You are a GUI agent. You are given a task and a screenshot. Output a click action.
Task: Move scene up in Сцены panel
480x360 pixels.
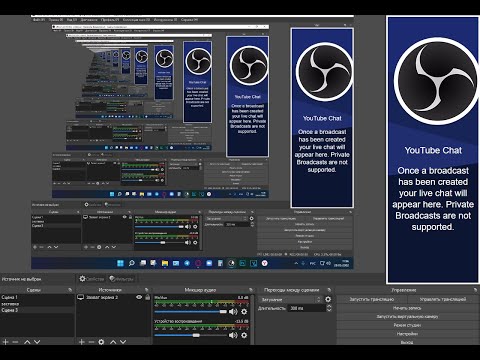(x=27, y=342)
